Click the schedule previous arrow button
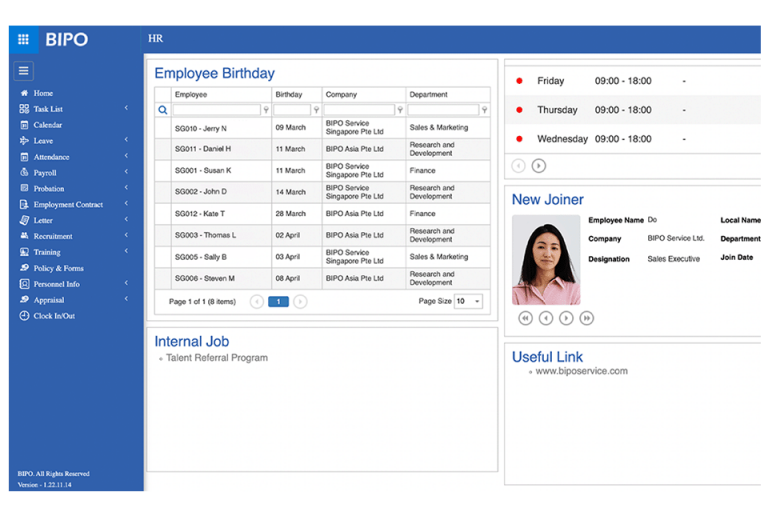768x512 pixels. click(x=518, y=166)
